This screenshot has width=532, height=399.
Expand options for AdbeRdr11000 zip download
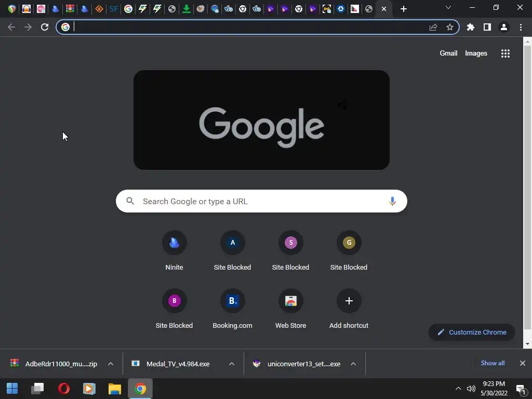[111, 364]
